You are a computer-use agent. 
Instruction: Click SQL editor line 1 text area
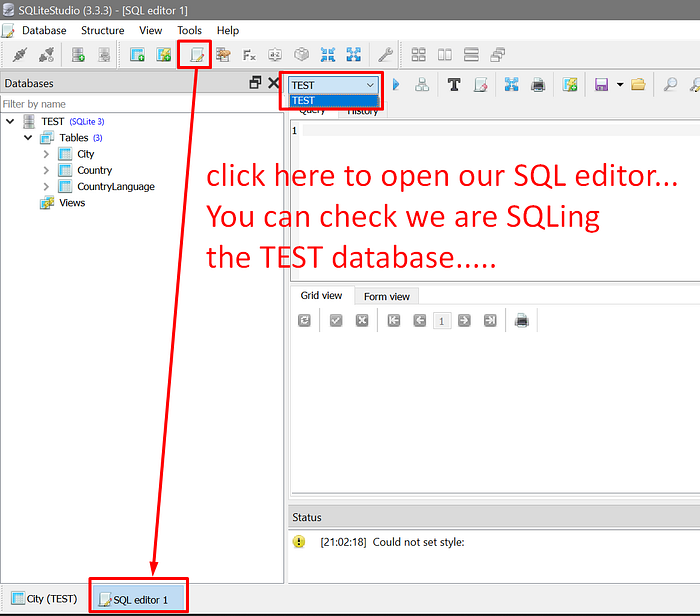pyautogui.click(x=500, y=130)
